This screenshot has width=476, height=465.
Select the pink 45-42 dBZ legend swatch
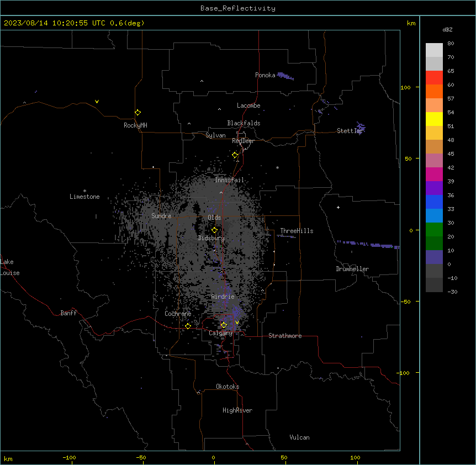point(434,161)
